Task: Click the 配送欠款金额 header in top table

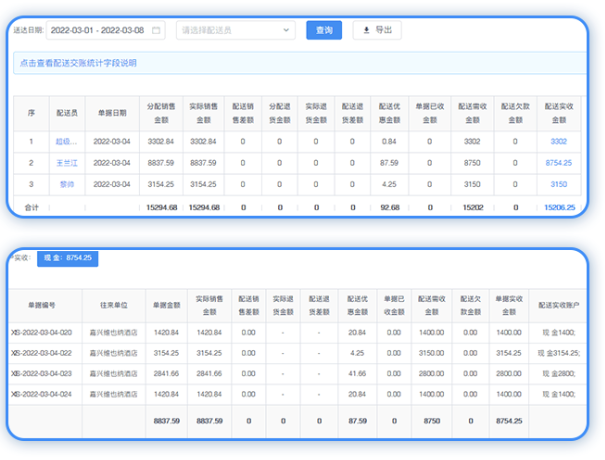Action: point(515,113)
